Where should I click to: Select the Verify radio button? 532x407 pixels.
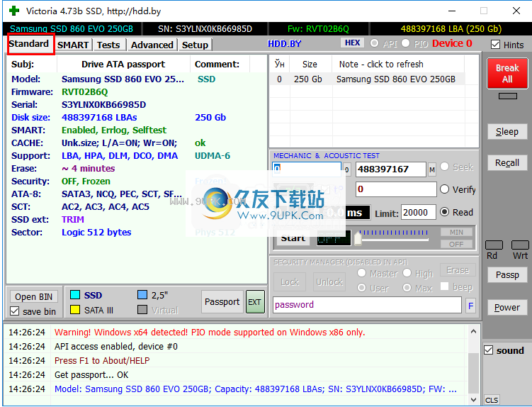444,189
